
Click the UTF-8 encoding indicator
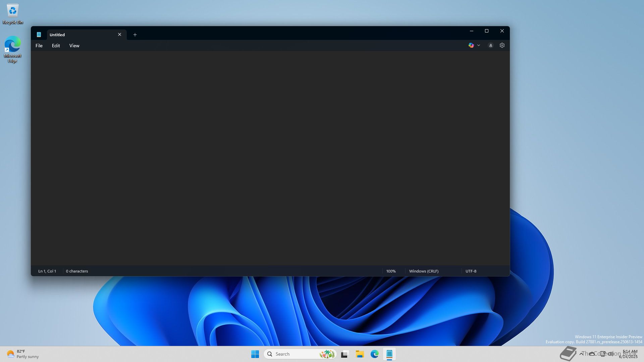click(x=471, y=271)
